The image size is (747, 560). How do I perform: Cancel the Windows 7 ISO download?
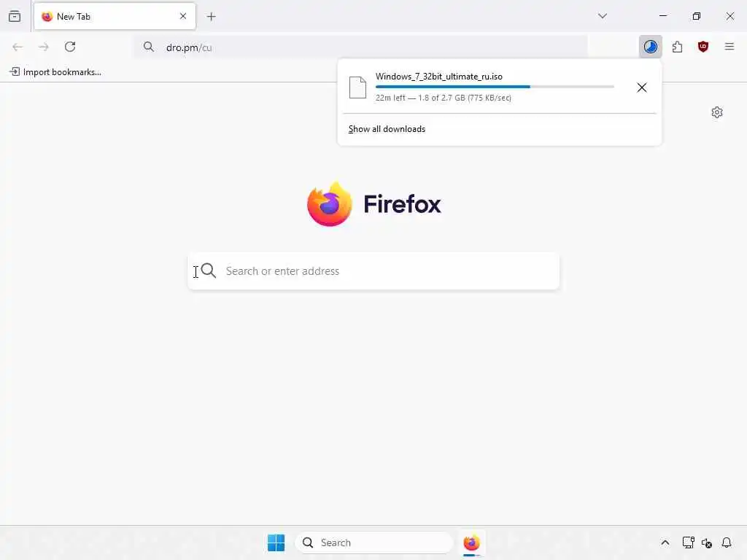[x=642, y=87]
